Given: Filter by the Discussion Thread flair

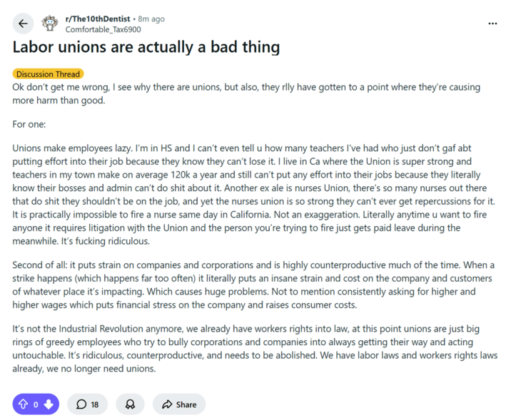Looking at the screenshot, I should click(x=48, y=73).
